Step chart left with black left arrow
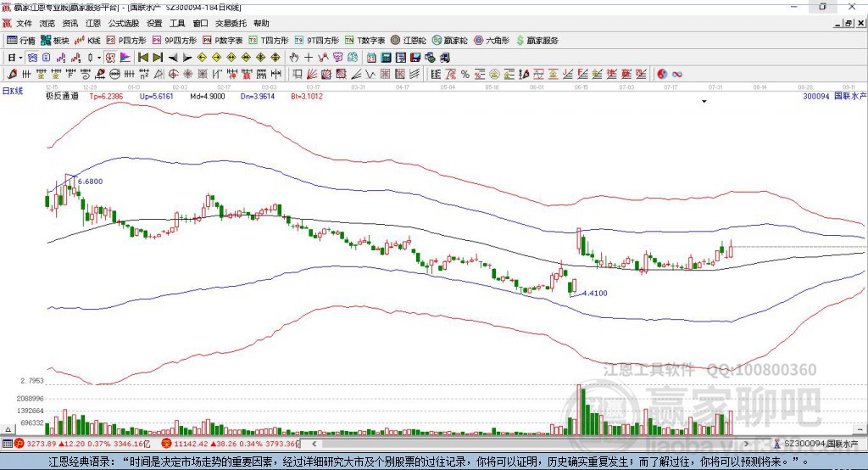This screenshot has height=470, width=868. 173,58
